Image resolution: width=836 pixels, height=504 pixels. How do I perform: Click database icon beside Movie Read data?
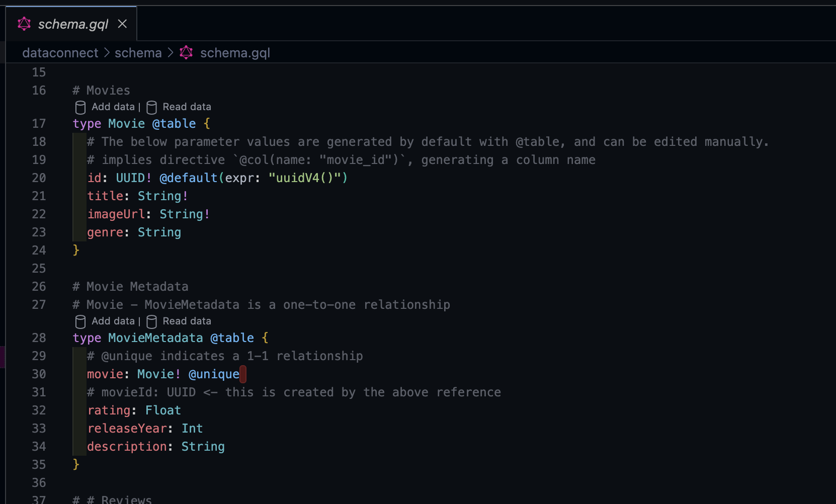[x=151, y=107]
